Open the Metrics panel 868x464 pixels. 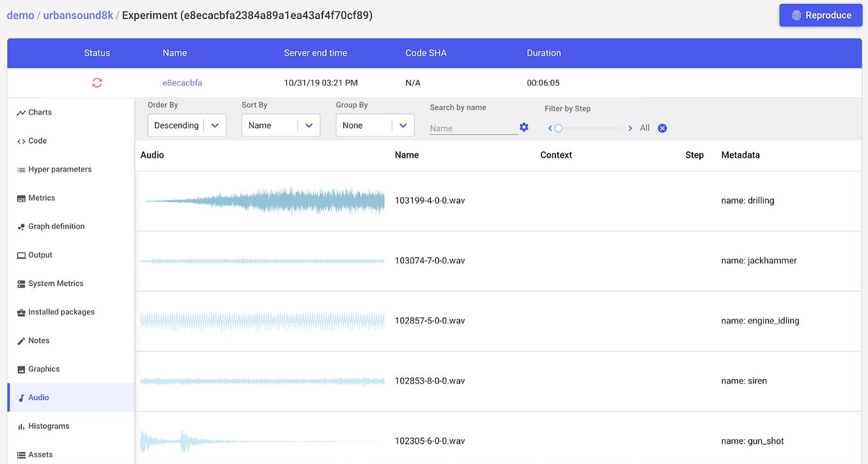point(20,197)
